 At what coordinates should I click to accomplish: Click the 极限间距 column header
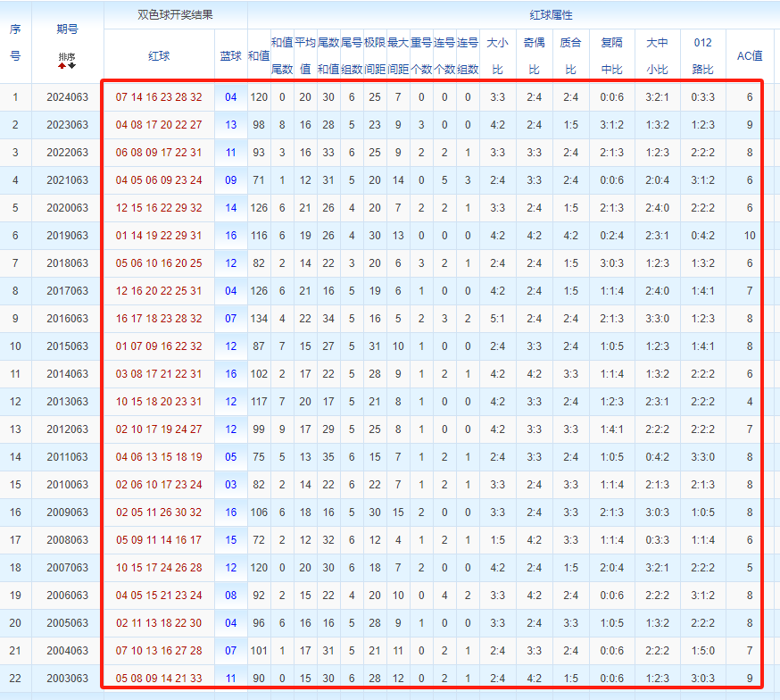[x=375, y=55]
